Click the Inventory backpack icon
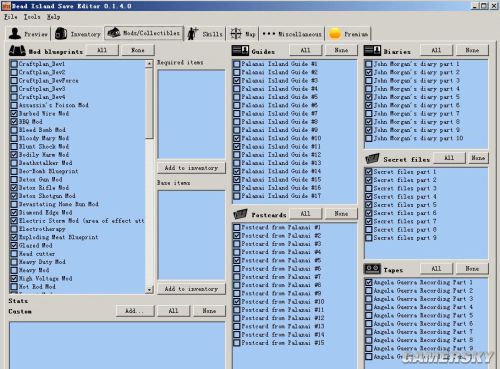Image resolution: width=500 pixels, height=369 pixels. [x=61, y=33]
